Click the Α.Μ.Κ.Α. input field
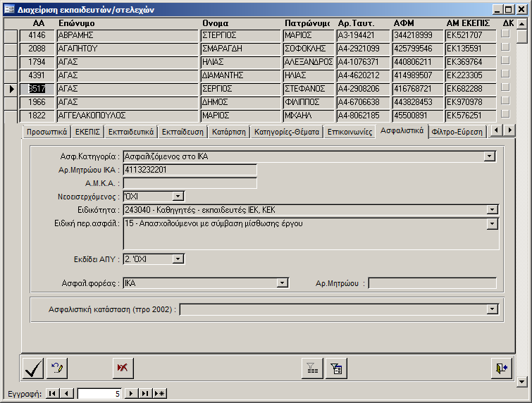Screen dimensions: 532x403 (190, 182)
